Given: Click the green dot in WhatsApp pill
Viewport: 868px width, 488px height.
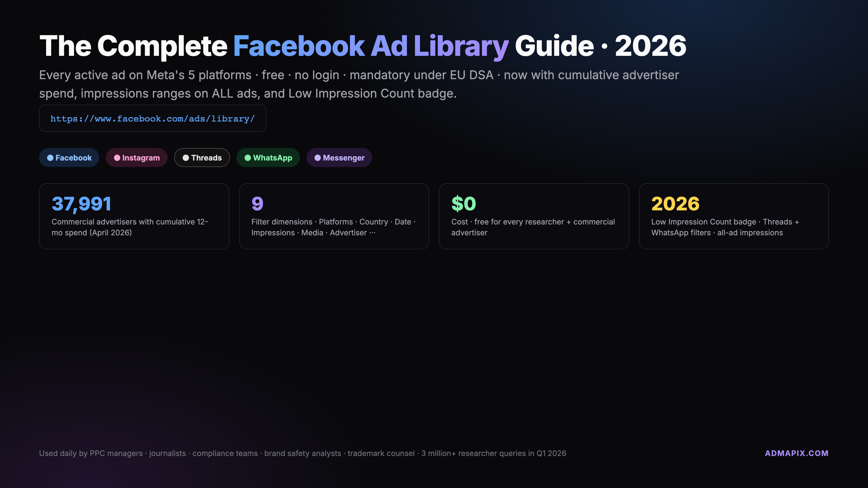Looking at the screenshot, I should (x=248, y=158).
